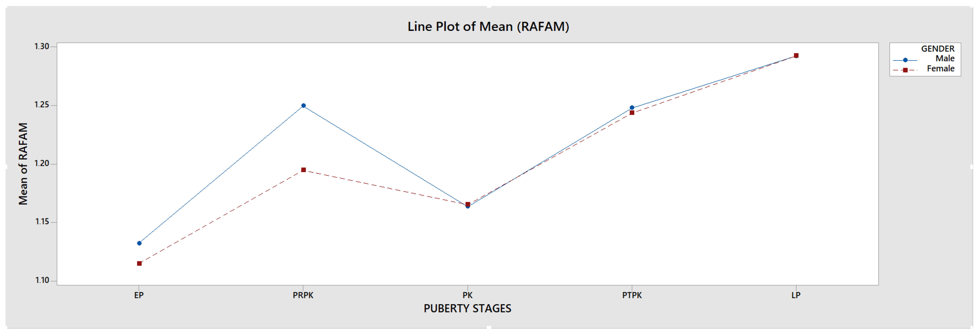Image resolution: width=980 pixels, height=334 pixels.
Task: Click the Female red square legend marker
Action: (905, 70)
